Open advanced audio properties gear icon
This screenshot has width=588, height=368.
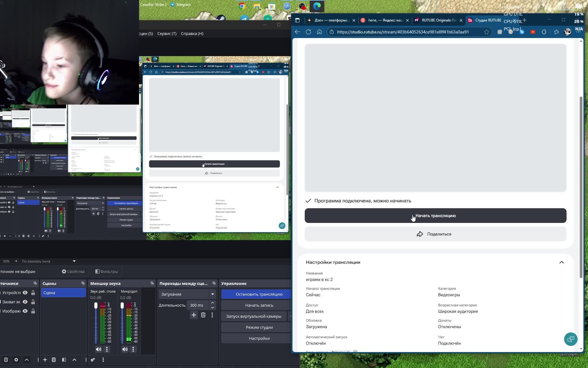[x=93, y=360]
